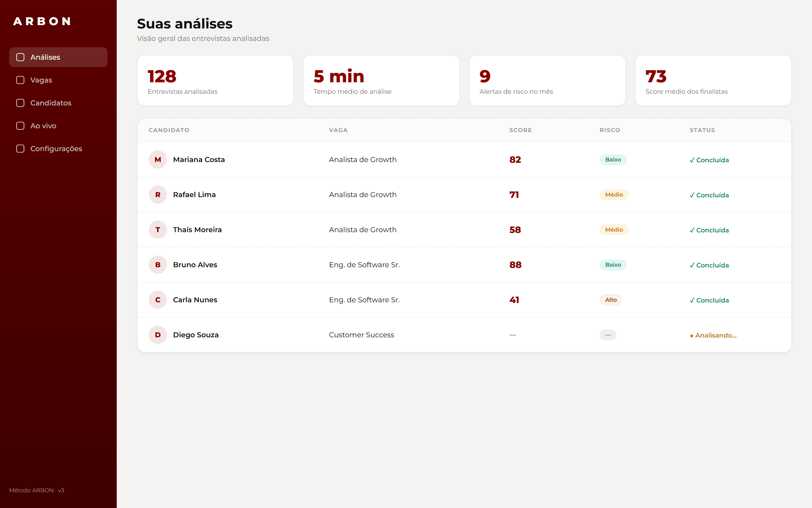Click Mariana Costa's Baixo risk badge
This screenshot has width=812, height=508.
[613, 160]
